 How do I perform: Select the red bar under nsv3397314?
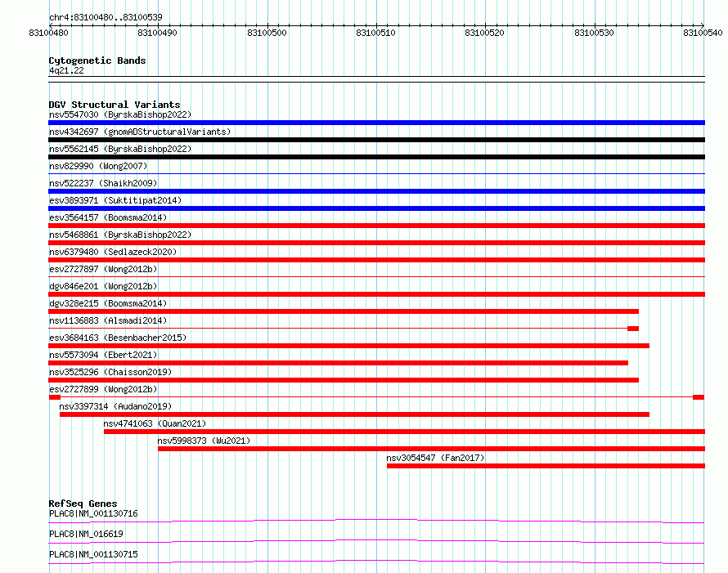(x=354, y=414)
